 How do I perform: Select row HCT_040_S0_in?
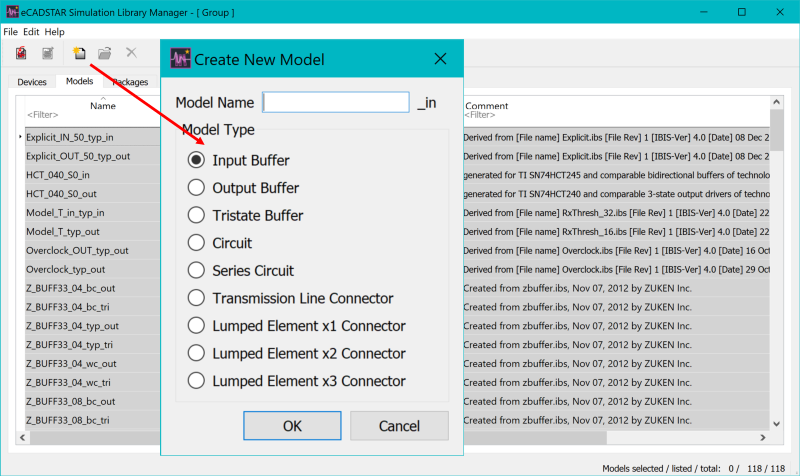(58, 175)
